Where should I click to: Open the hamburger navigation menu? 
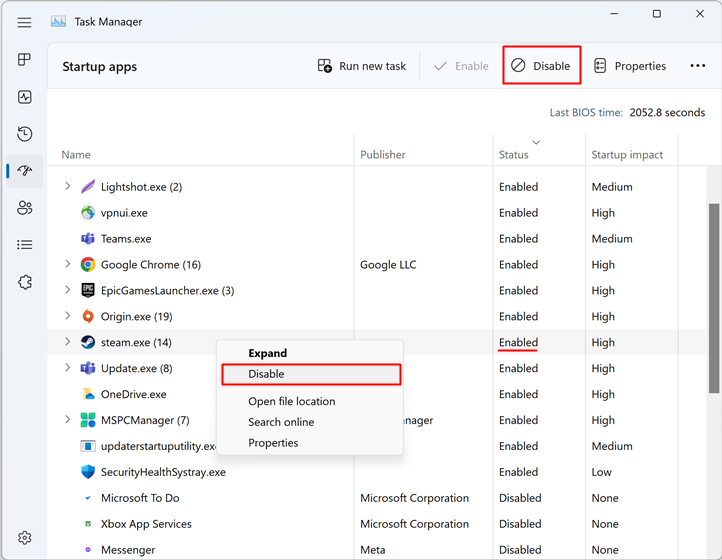click(25, 22)
